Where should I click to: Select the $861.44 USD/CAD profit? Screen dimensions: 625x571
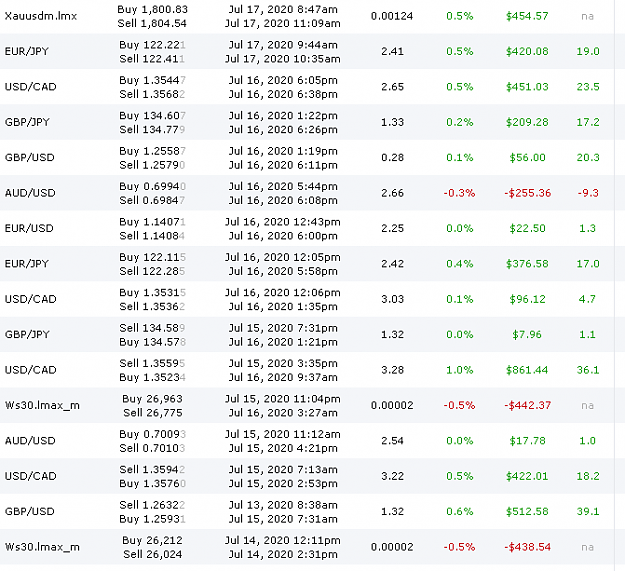[x=527, y=370]
